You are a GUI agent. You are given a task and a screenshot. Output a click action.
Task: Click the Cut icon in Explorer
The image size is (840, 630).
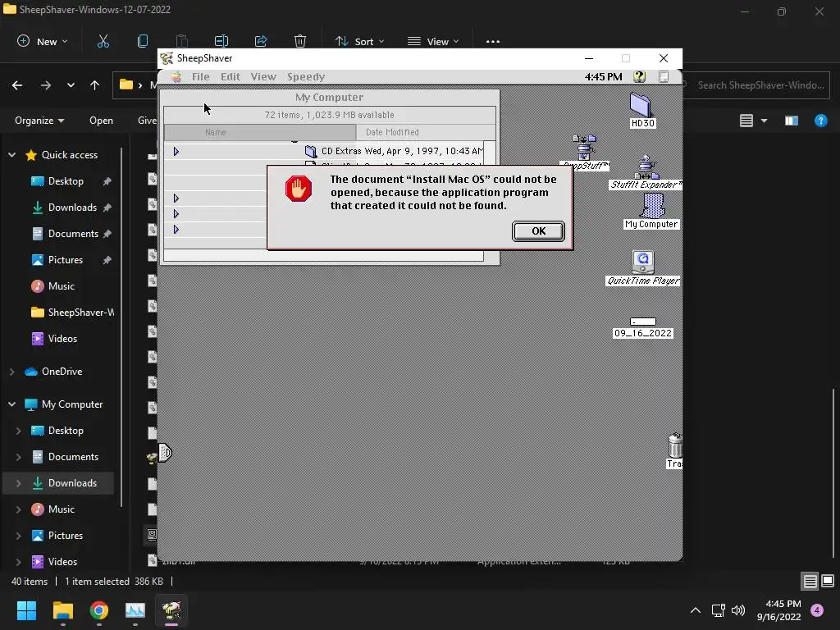click(x=103, y=41)
